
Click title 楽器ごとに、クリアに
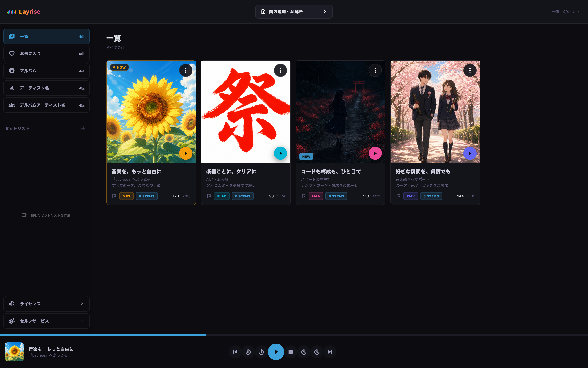(x=231, y=172)
